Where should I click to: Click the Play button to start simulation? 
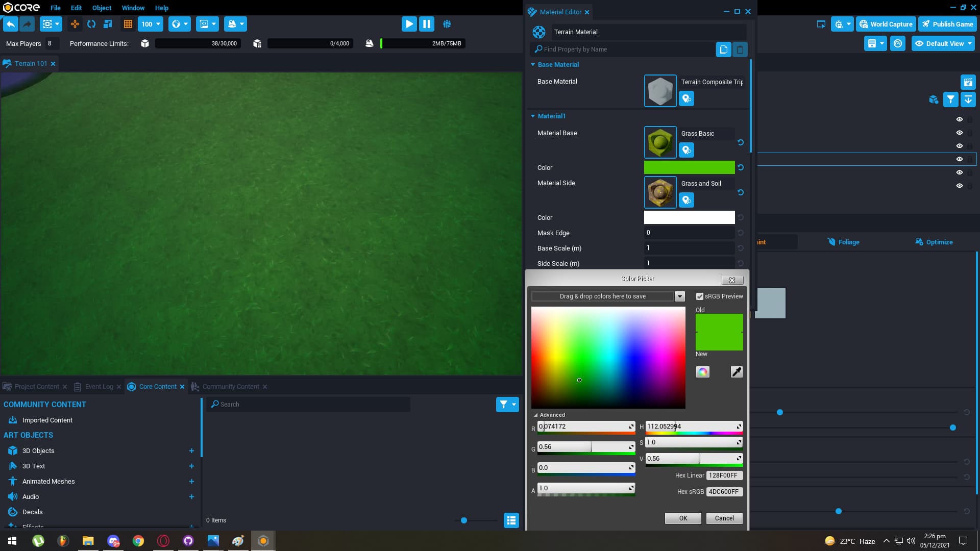pos(409,23)
